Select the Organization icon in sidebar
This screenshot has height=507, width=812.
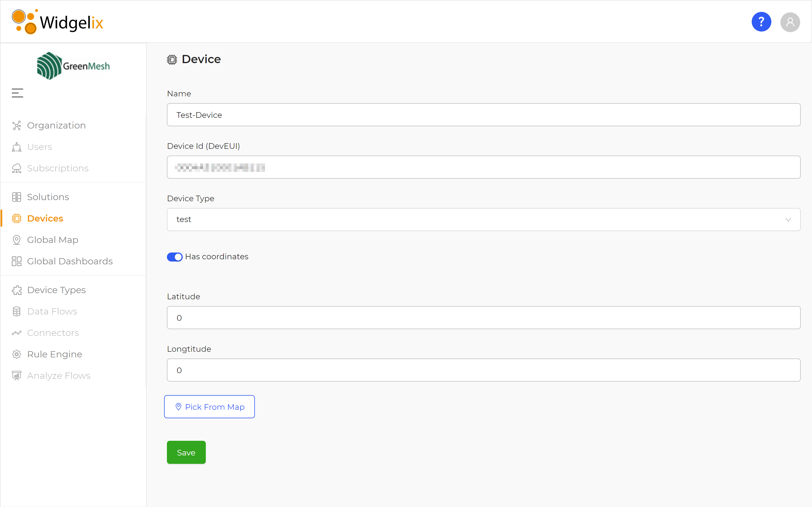(x=16, y=125)
